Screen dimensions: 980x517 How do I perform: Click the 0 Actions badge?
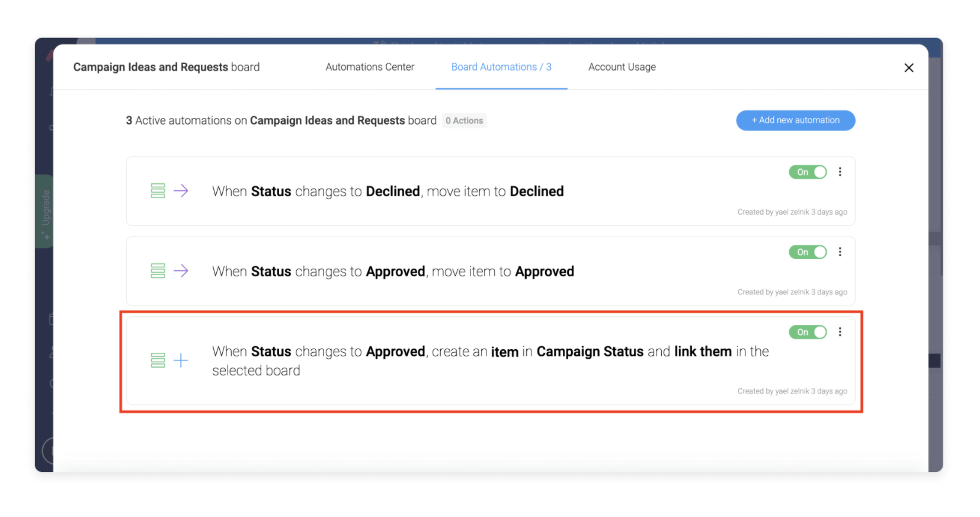tap(465, 121)
